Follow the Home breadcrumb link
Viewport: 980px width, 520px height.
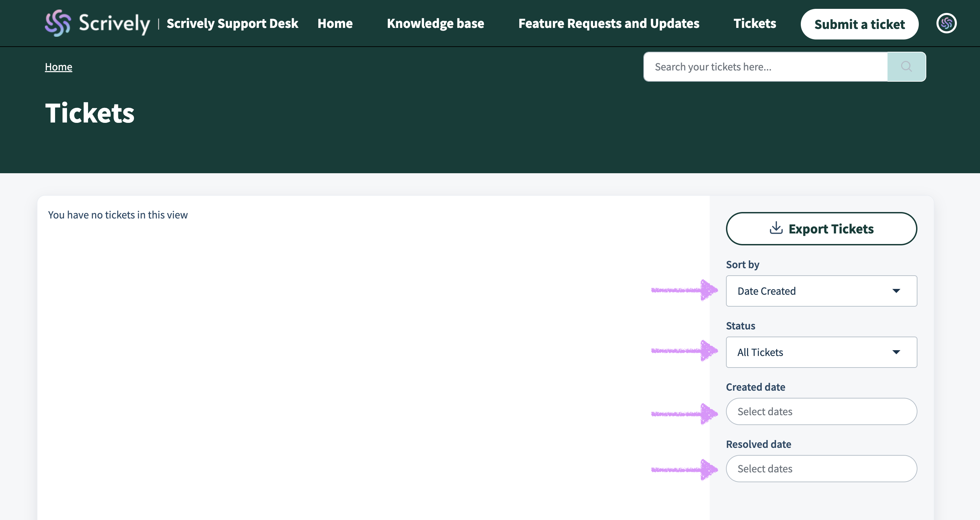click(58, 67)
